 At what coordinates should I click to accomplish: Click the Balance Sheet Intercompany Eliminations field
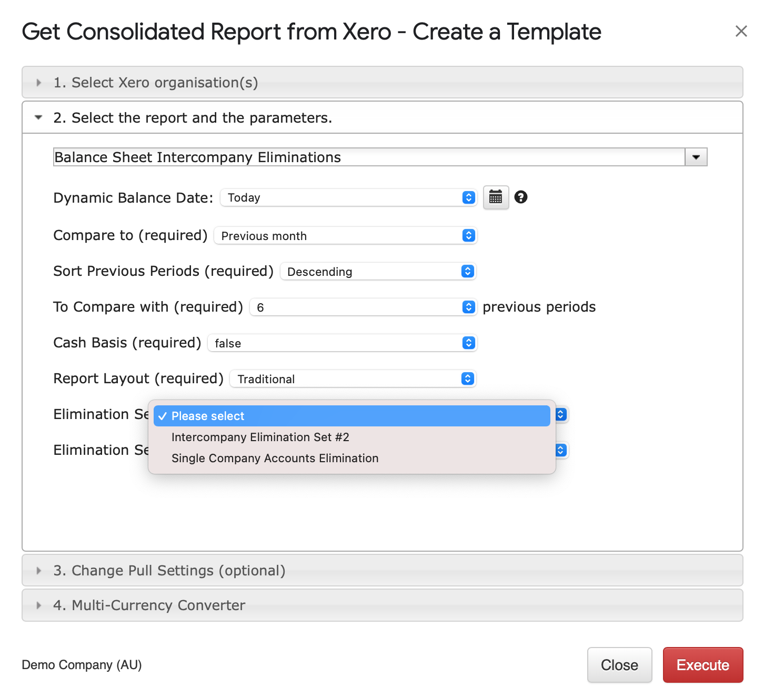click(x=369, y=157)
